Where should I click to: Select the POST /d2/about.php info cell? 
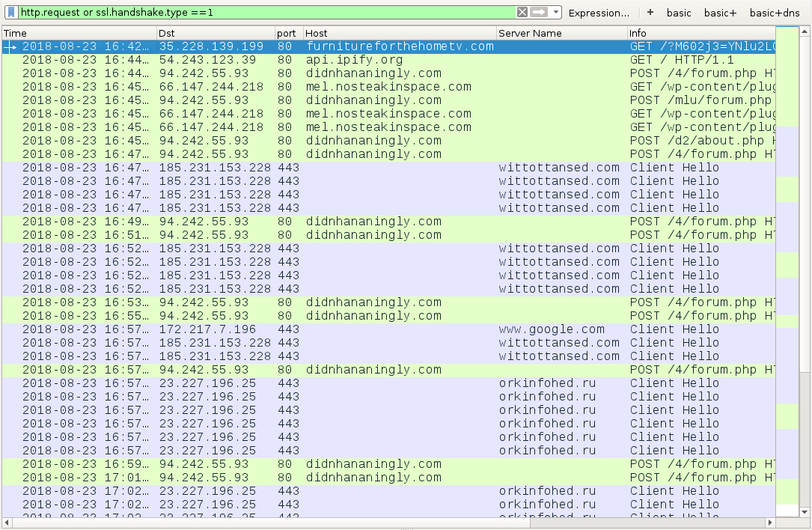coord(702,141)
